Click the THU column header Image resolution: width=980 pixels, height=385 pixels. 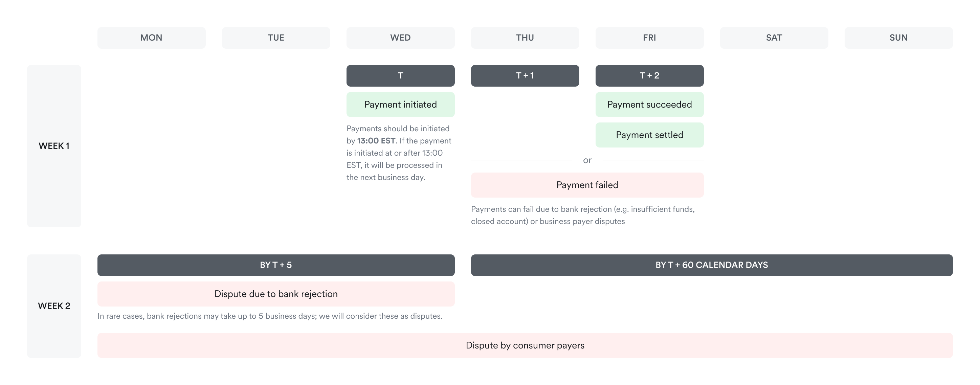coord(525,38)
